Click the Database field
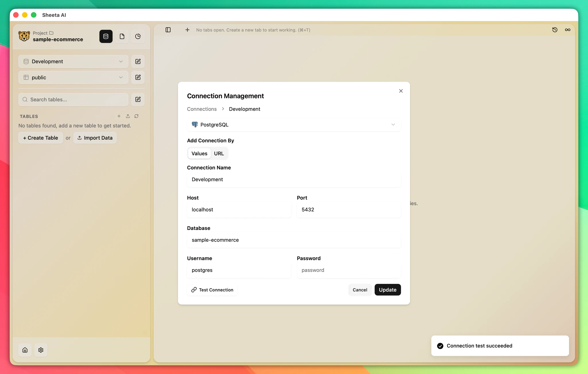Screen dimensions: 588x374 click(294, 240)
